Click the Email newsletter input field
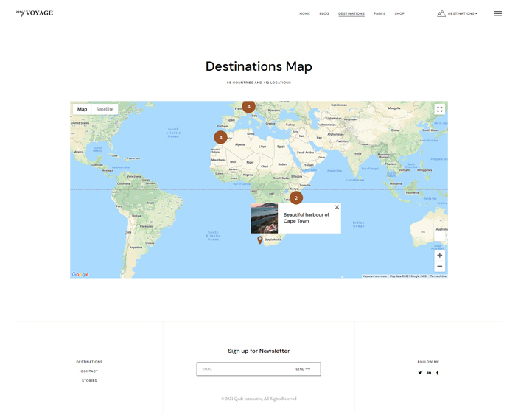Viewport: 518px width, 420px height. coord(243,369)
